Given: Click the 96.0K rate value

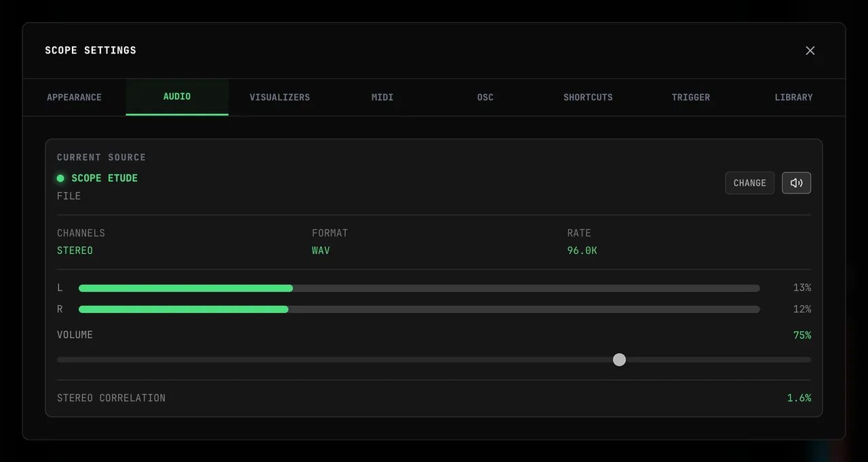Looking at the screenshot, I should click(x=582, y=250).
